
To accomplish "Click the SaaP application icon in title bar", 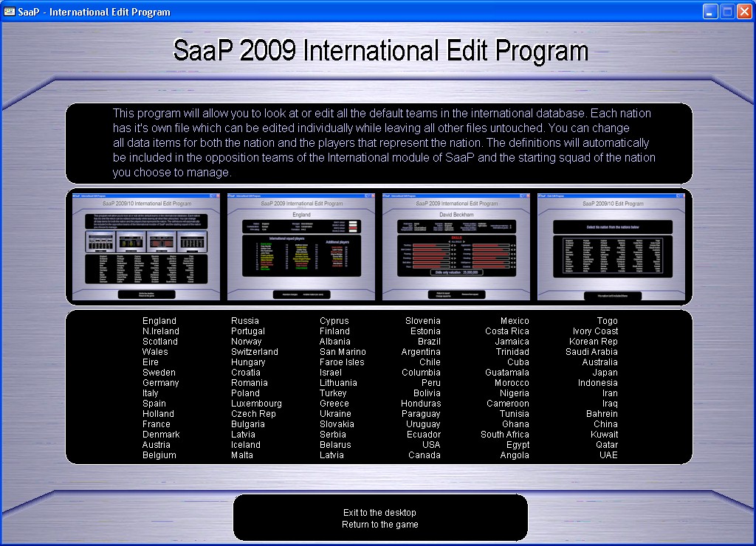I will click(9, 12).
